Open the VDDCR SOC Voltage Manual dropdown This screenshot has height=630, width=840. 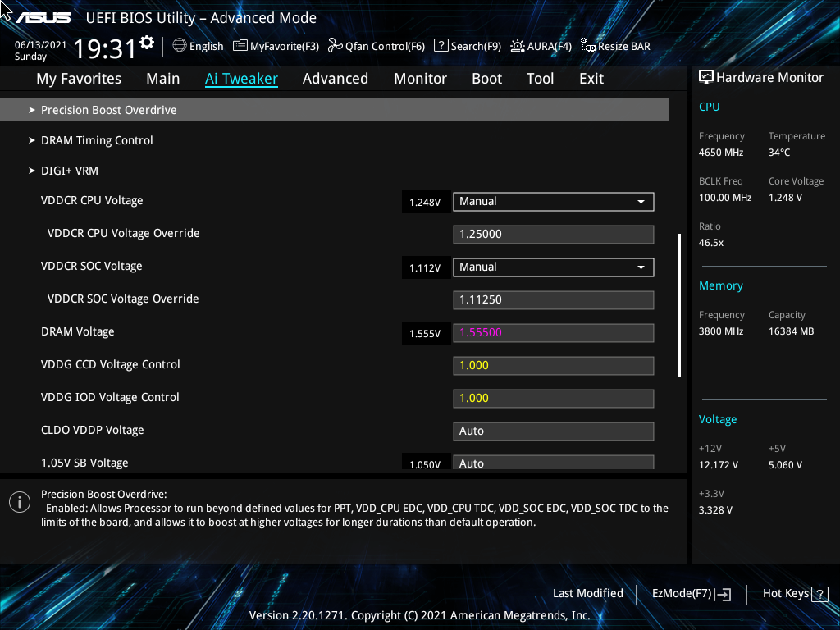pyautogui.click(x=554, y=267)
